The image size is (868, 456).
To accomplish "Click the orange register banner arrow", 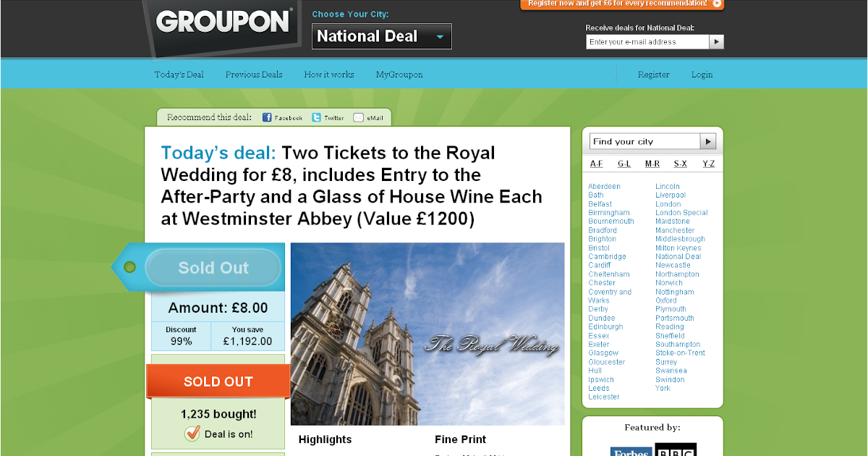I will point(717,4).
